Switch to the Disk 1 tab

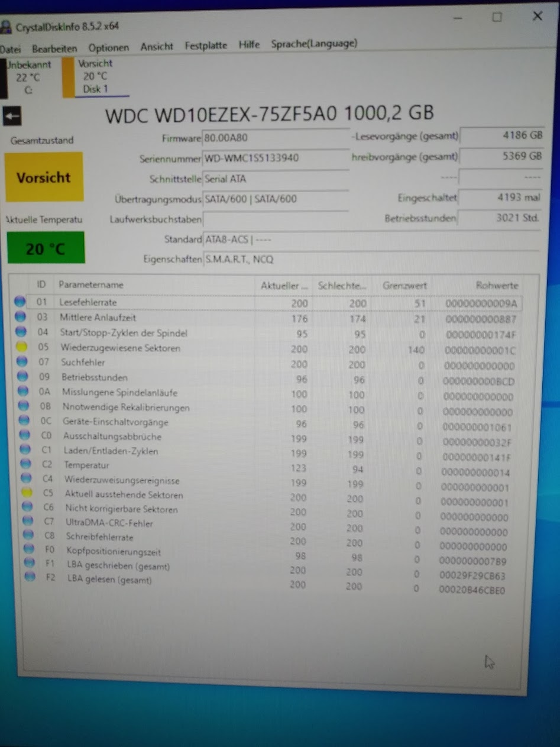tap(95, 77)
